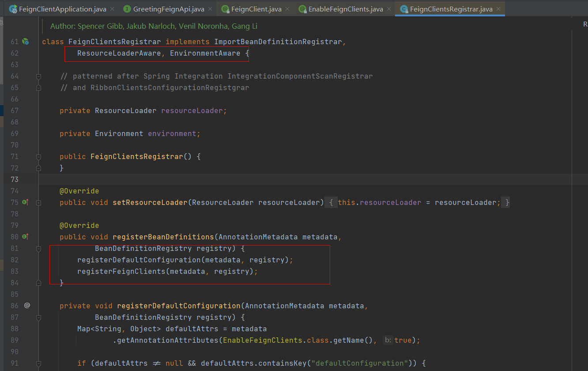Image resolution: width=588 pixels, height=371 pixels.
Task: Click the registerDefaultConfiguration call on line 82
Action: pyautogui.click(x=139, y=260)
